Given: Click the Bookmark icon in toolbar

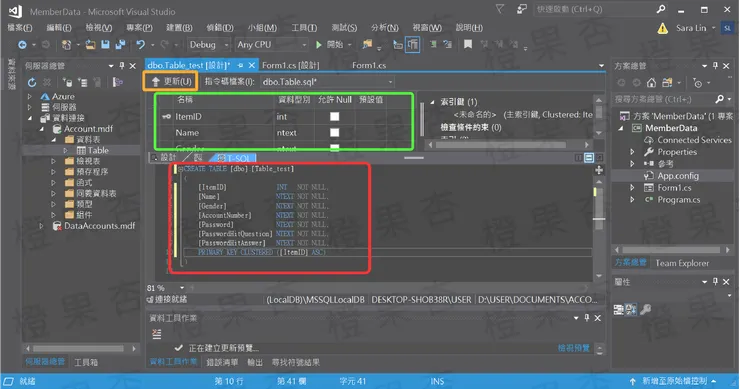Looking at the screenshot, I should point(468,44).
